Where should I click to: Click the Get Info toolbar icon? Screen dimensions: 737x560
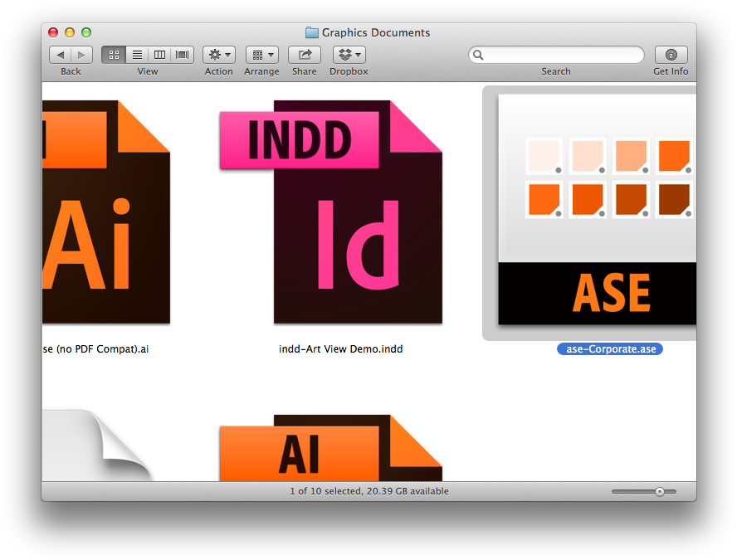tap(671, 55)
